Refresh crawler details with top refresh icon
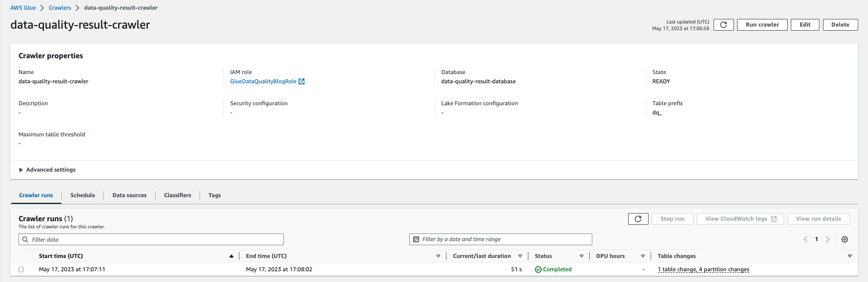The image size is (868, 282). point(723,25)
